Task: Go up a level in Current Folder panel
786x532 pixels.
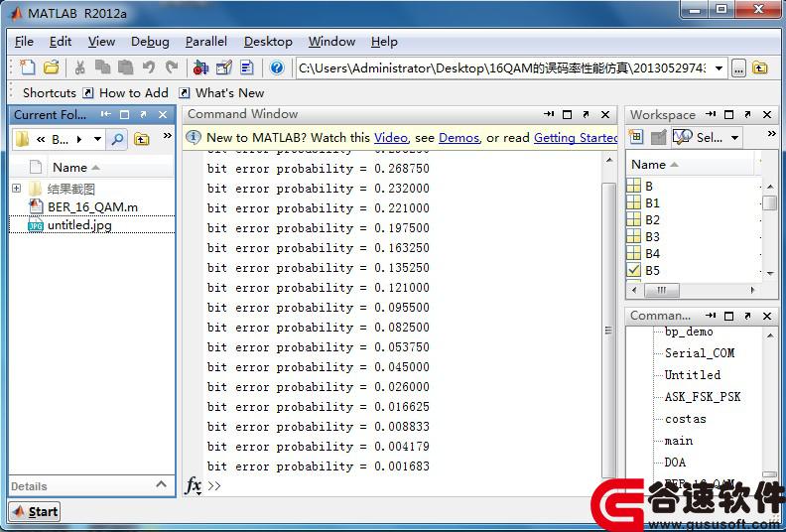Action: (141, 139)
